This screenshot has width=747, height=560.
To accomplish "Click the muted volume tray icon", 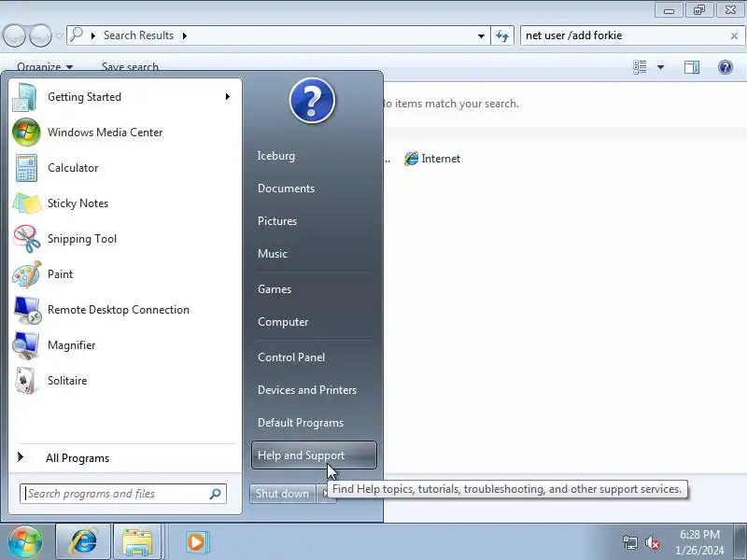I will tap(652, 542).
